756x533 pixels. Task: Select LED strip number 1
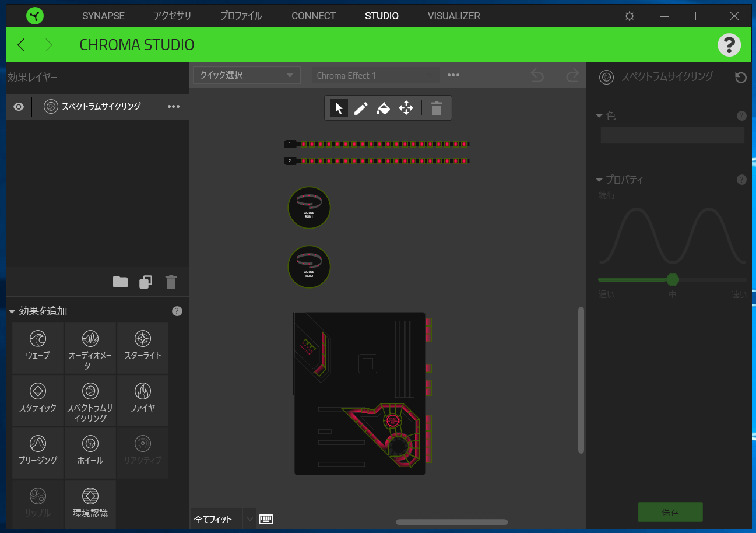pos(377,143)
